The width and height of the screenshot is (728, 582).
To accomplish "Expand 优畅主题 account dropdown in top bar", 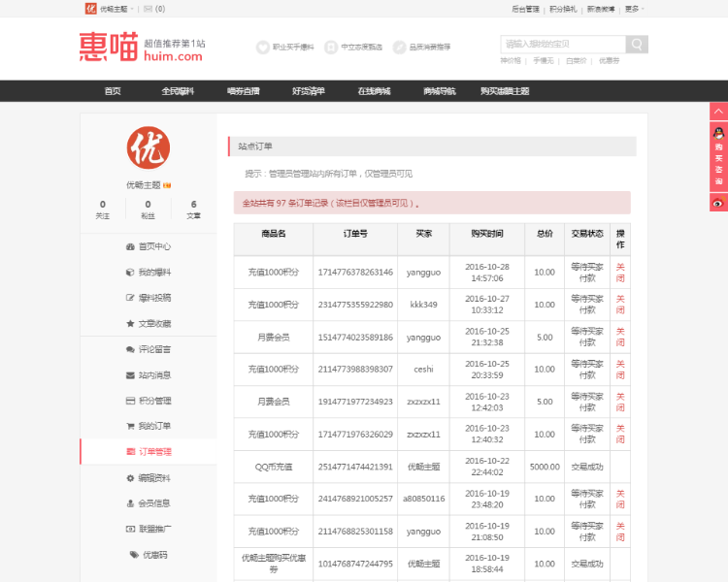I will 110,9.
